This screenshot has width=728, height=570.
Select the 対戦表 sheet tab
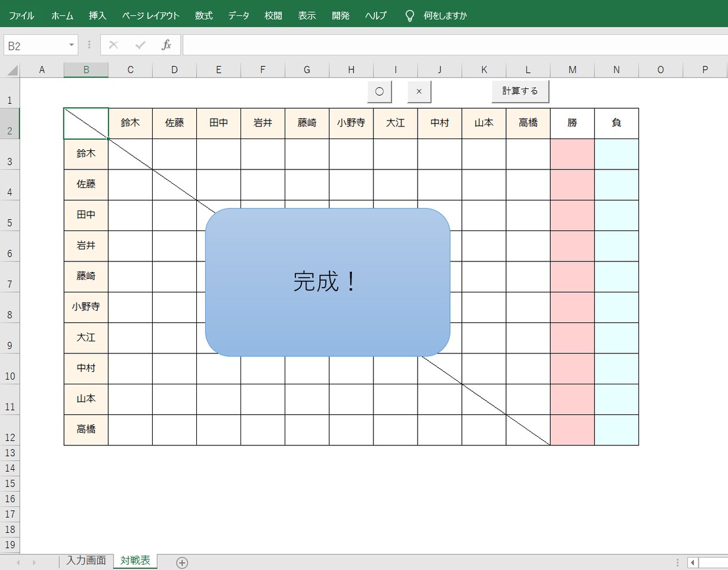(135, 560)
